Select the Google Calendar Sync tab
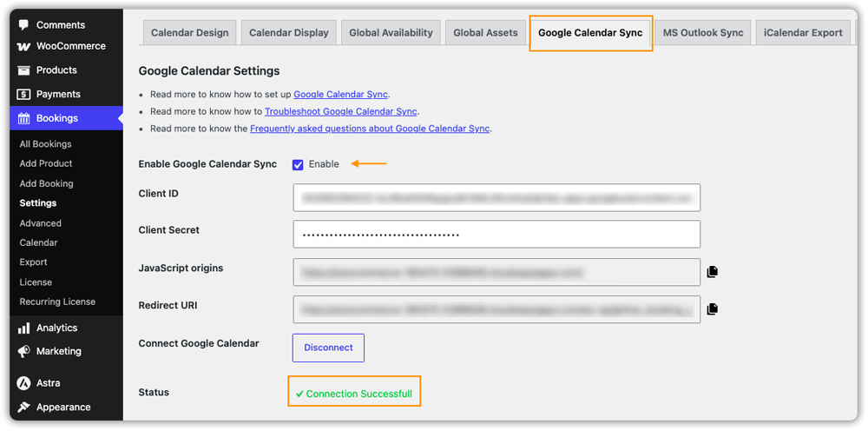The image size is (868, 431). click(x=590, y=33)
